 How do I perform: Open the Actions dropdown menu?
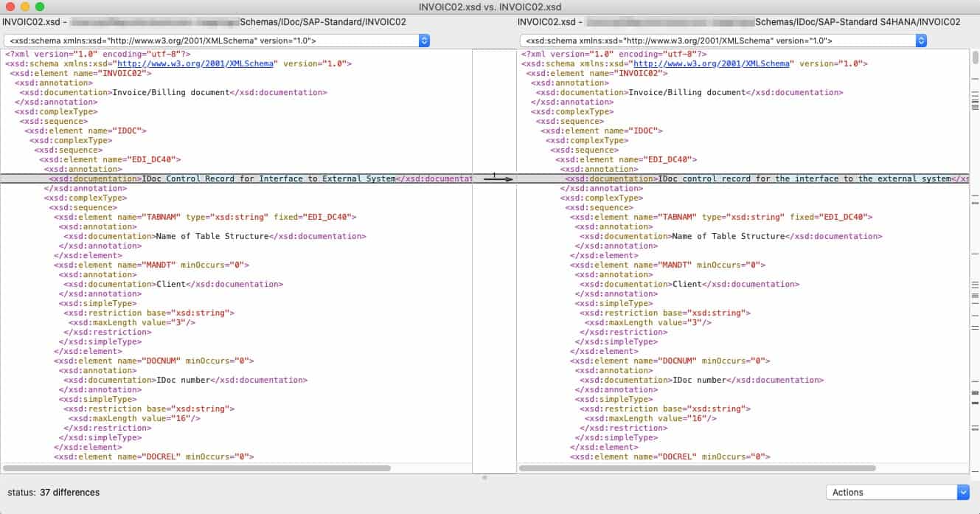[898, 492]
